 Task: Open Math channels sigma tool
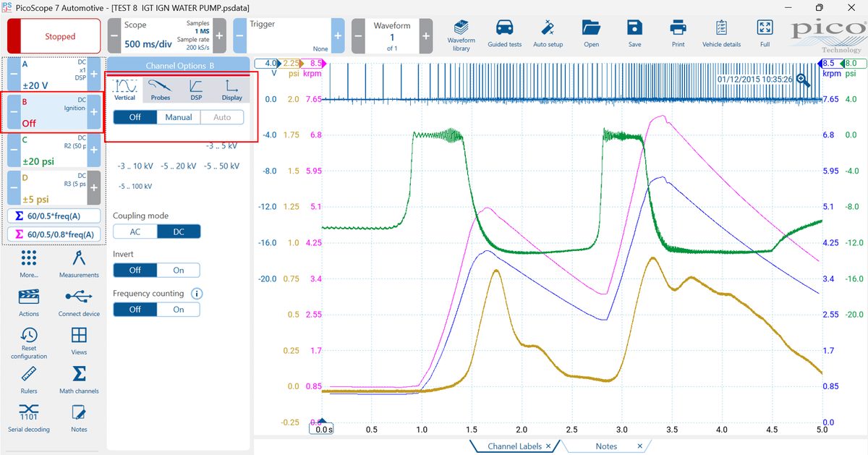click(x=79, y=379)
